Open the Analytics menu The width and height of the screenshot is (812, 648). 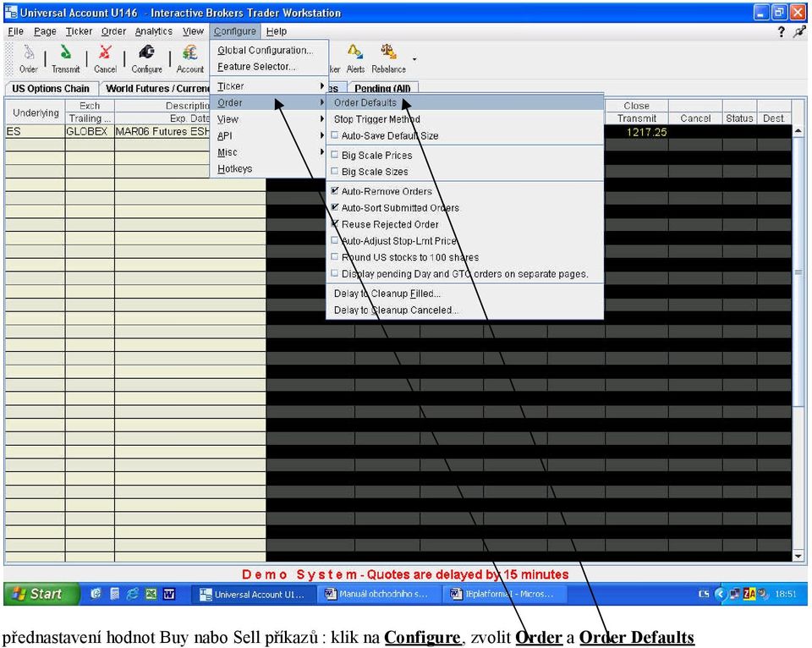tap(154, 31)
